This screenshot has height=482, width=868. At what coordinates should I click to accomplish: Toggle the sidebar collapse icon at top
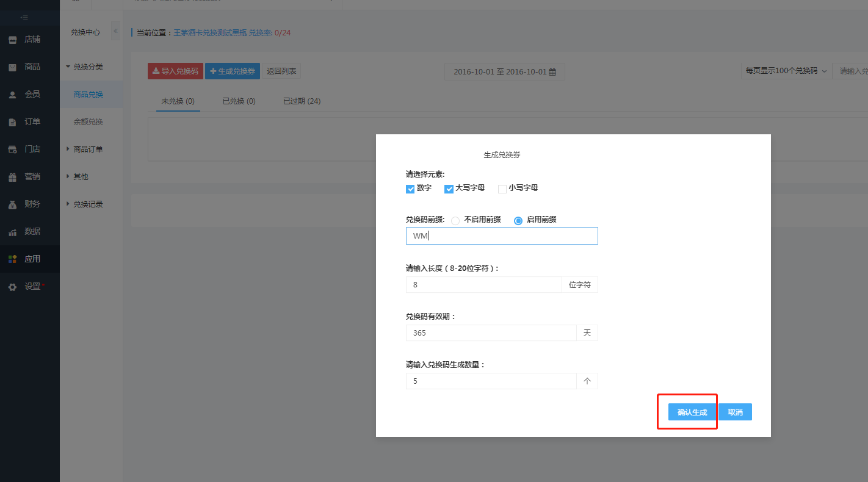point(24,17)
